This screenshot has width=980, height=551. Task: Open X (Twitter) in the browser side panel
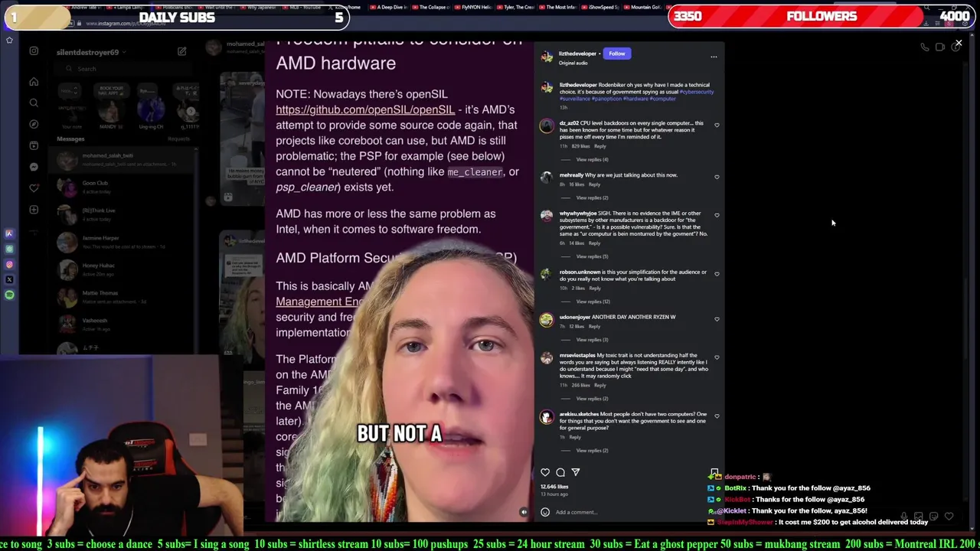pos(9,279)
